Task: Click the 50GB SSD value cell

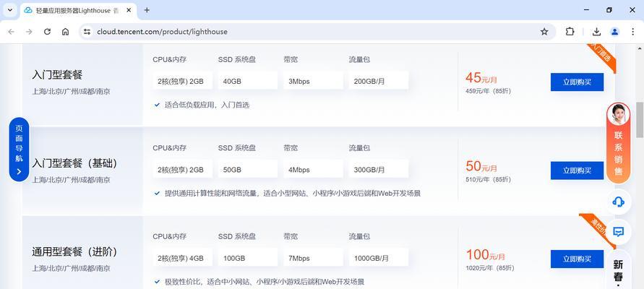Action: coord(248,170)
